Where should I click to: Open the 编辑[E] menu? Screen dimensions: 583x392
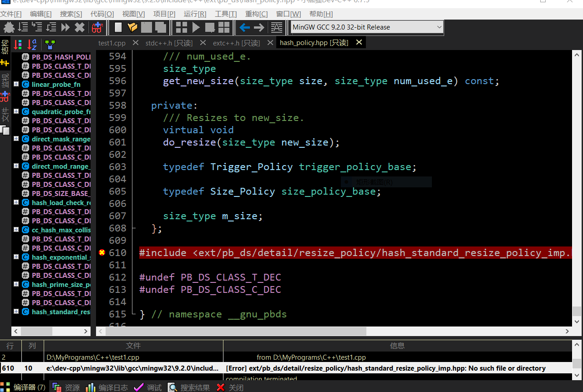coord(41,14)
